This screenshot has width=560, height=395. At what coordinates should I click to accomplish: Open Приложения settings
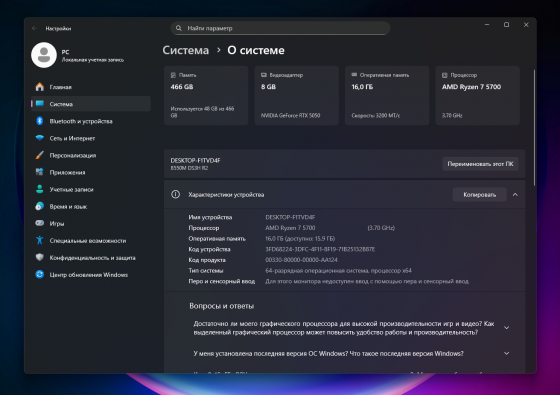91,172
